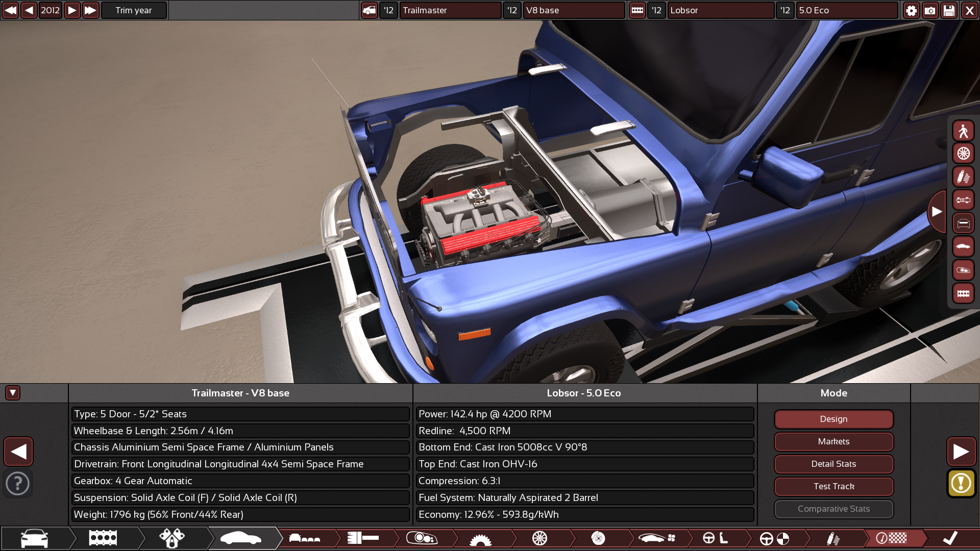980x551 pixels.
Task: Collapse the side visibility panel arrow
Action: click(937, 211)
